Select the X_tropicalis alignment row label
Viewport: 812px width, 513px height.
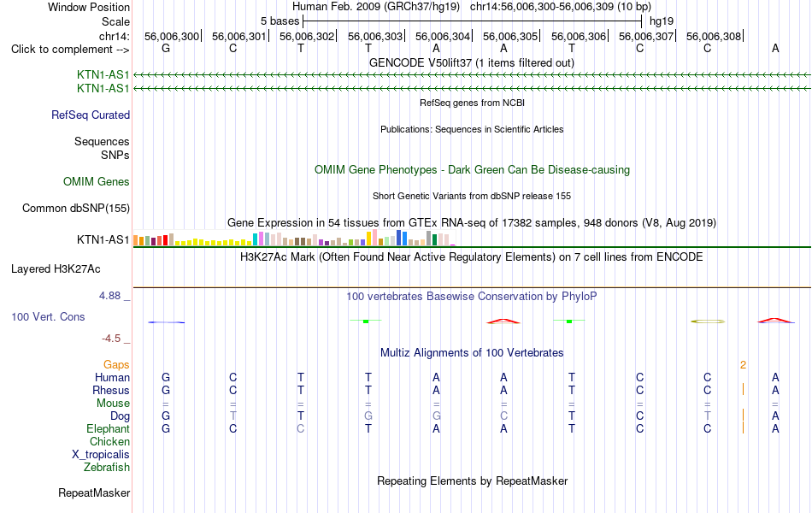point(101,455)
